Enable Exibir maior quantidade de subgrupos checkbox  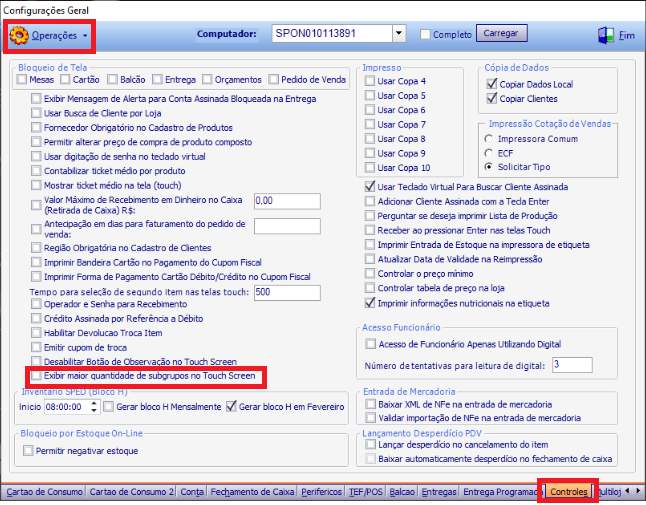(x=36, y=376)
